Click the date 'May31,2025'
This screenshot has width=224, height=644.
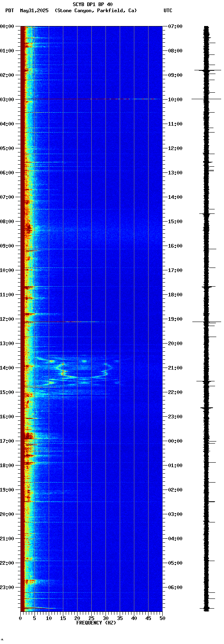pos(34,11)
